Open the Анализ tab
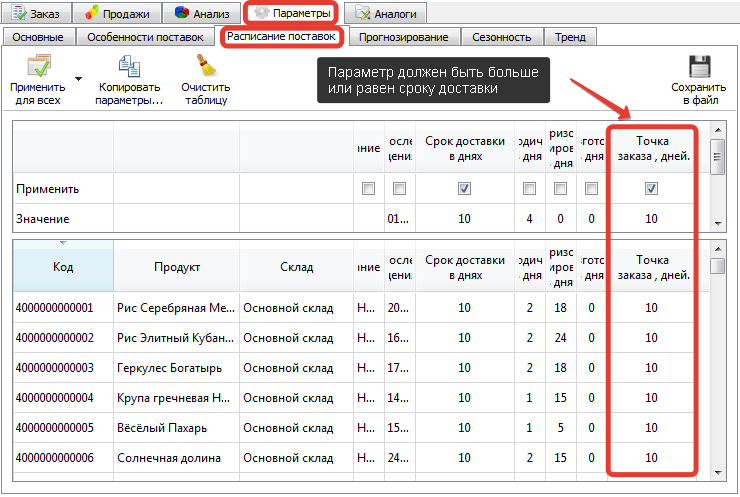Screen dimensions: 740x497 click(x=202, y=14)
